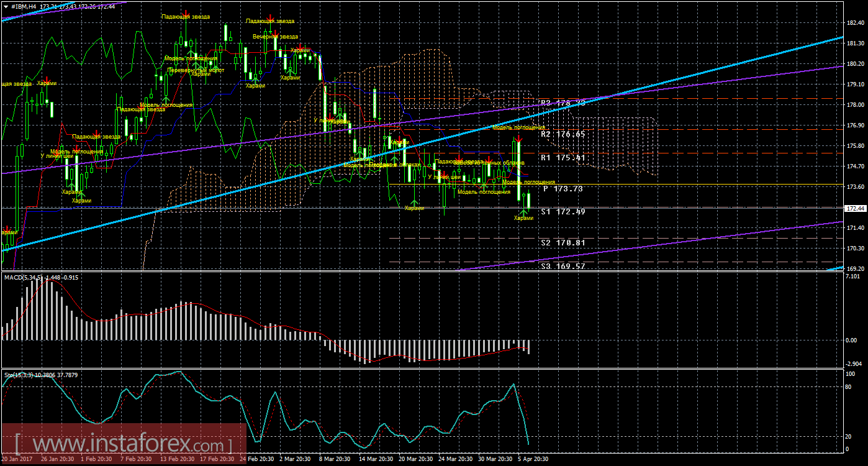Select the R2 176.65 resistance label
The width and height of the screenshot is (868, 466).
click(562, 134)
